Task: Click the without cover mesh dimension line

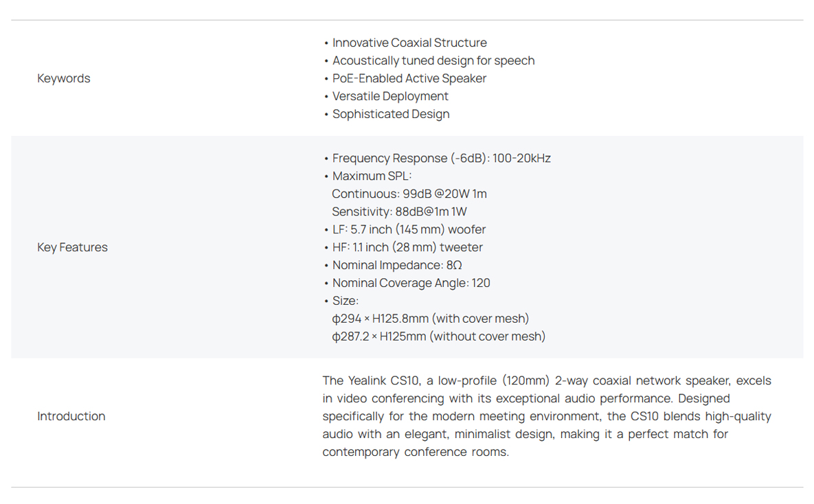Action: pos(439,336)
